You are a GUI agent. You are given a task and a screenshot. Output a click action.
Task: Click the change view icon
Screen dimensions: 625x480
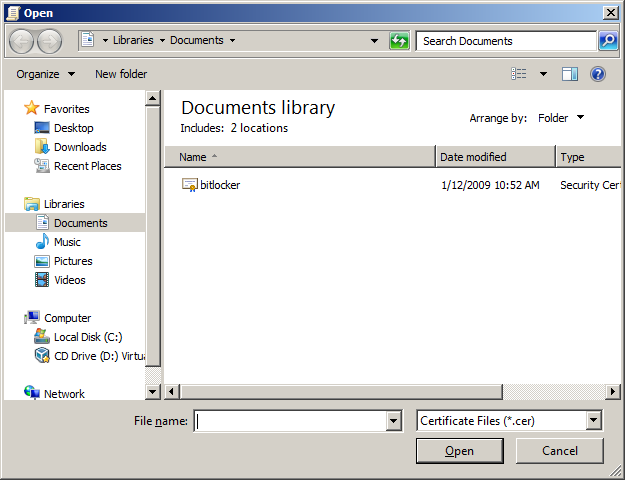pos(519,74)
